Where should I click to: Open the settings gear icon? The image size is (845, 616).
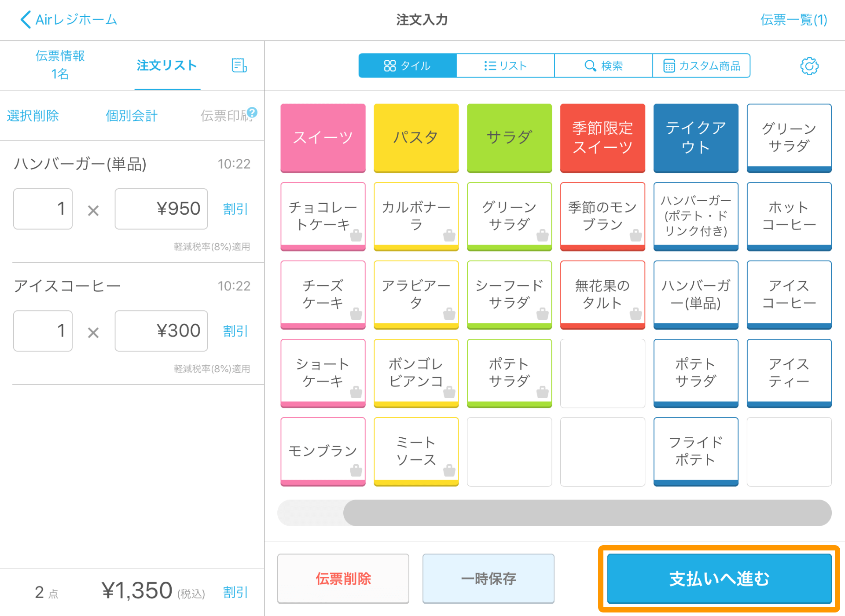809,66
